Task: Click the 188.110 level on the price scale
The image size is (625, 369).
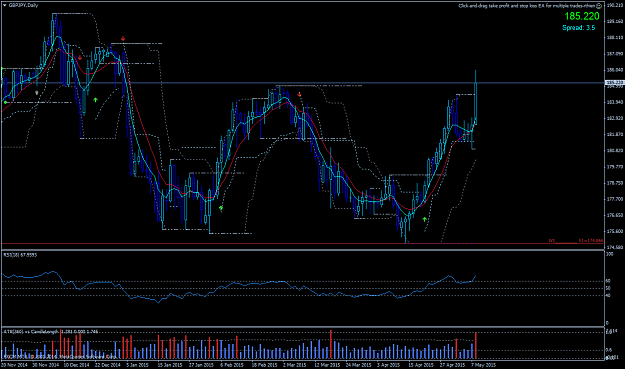Action: [x=614, y=38]
